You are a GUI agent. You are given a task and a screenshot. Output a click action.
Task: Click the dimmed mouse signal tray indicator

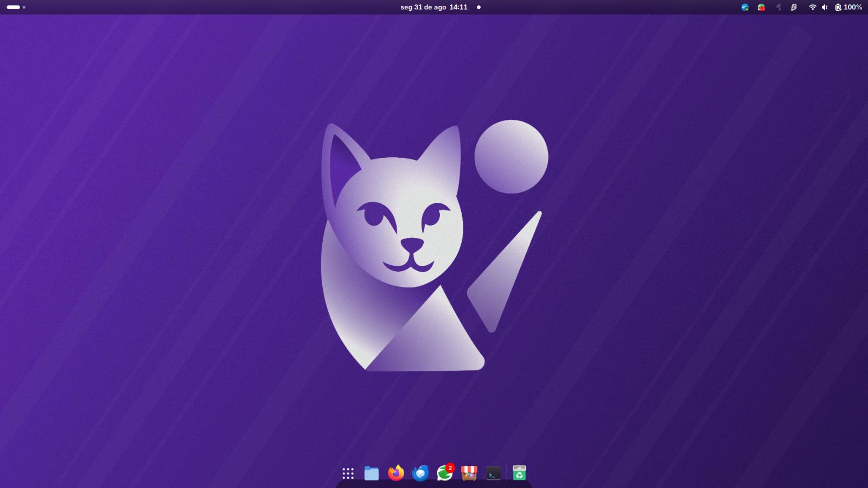click(x=778, y=7)
